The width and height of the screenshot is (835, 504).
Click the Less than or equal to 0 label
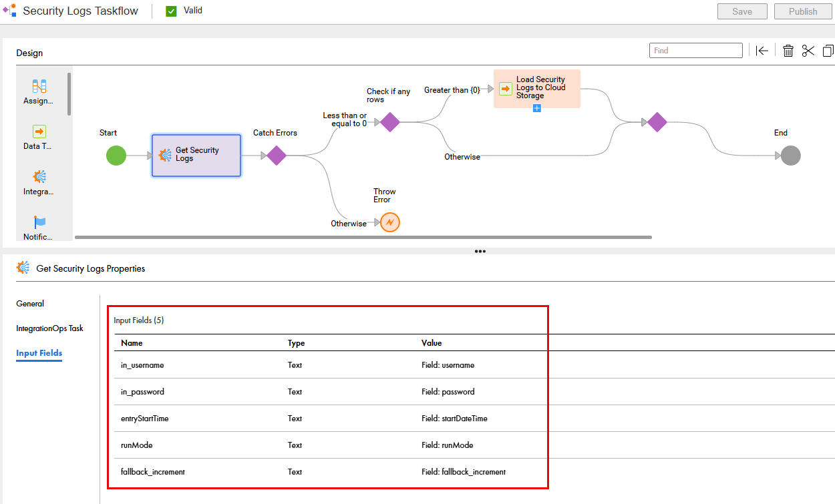pos(345,119)
